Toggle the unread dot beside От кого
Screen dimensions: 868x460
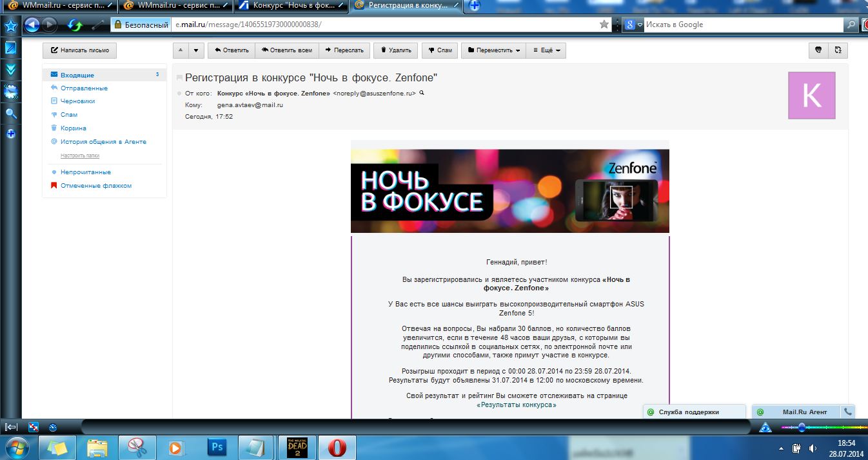(179, 94)
